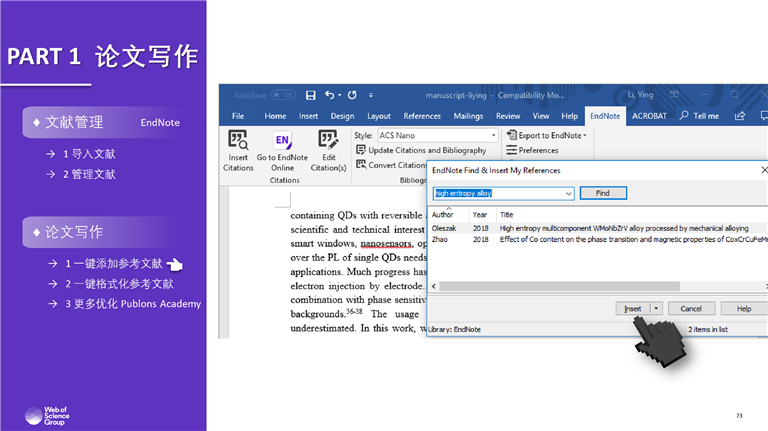Open Export to EndNote dropdown
Viewport: 768px width, 431px height.
pos(546,135)
